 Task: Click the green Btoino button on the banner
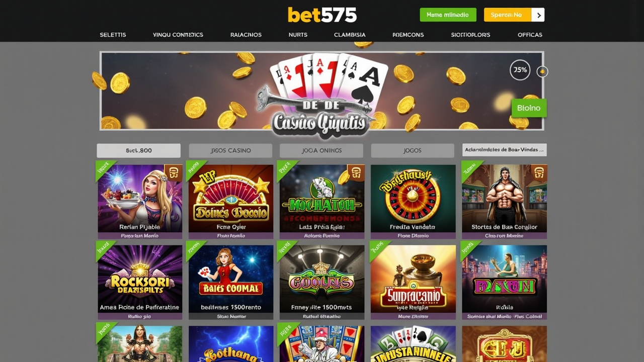(529, 108)
